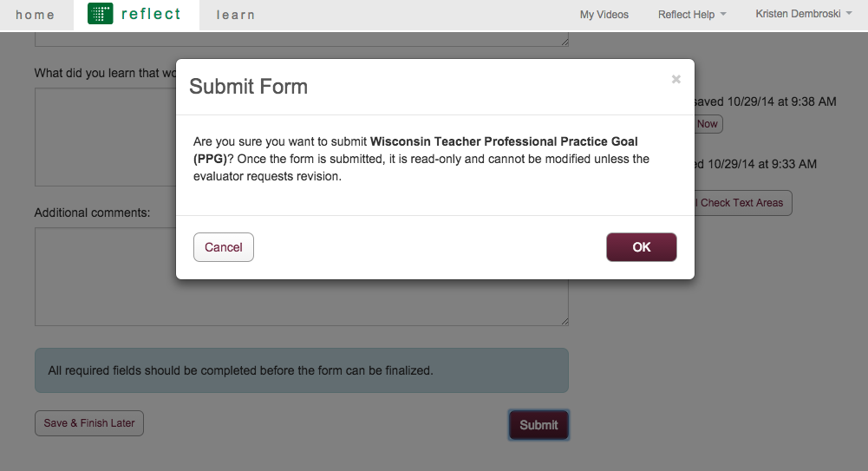Select the reflect tab label

[151, 14]
